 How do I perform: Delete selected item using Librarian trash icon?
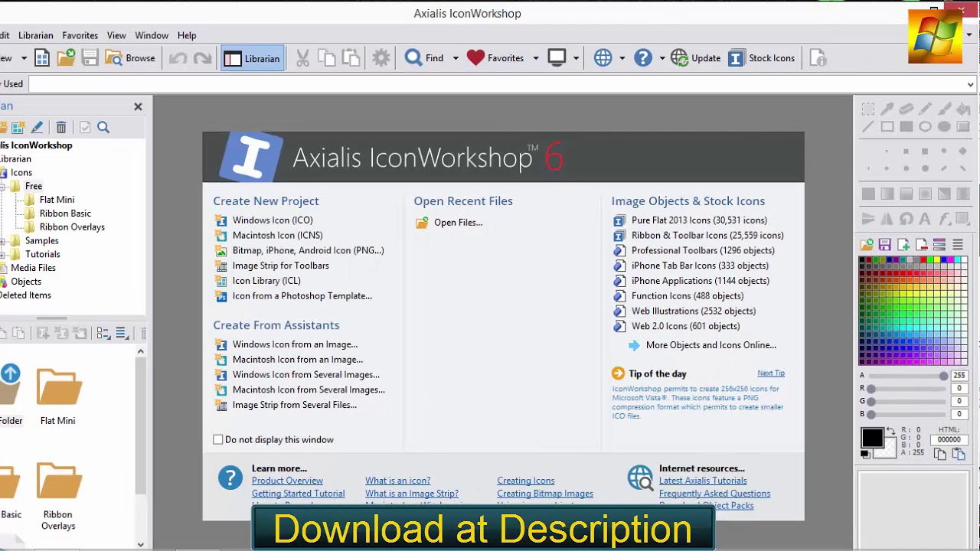(61, 127)
